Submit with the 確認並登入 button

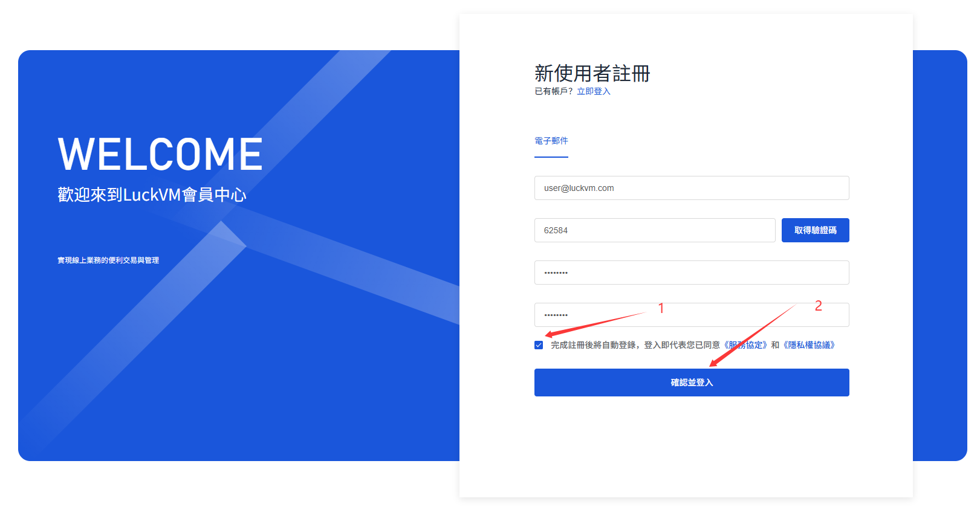pos(692,383)
